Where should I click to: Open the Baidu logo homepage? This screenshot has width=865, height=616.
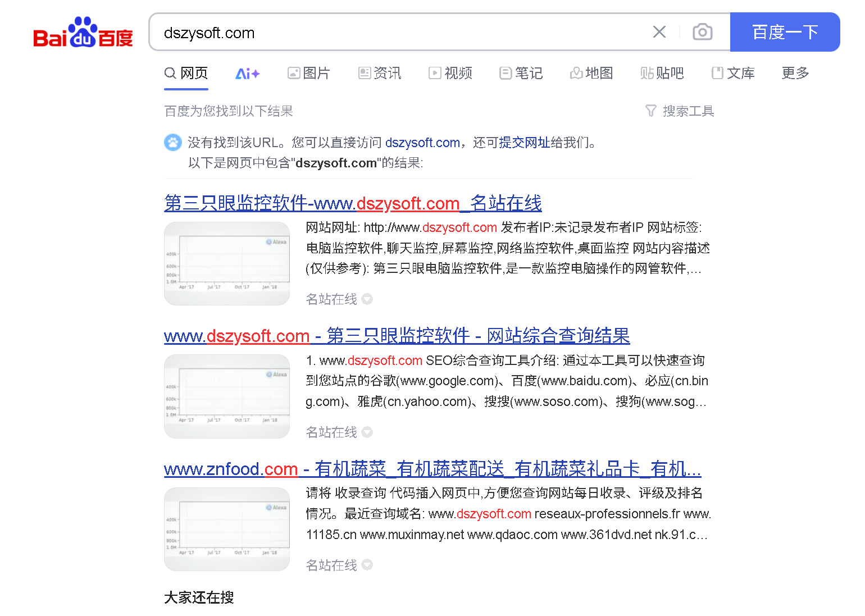(x=83, y=32)
